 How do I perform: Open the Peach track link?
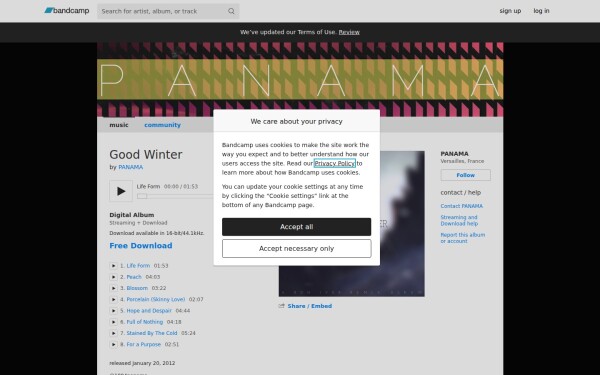pos(134,277)
